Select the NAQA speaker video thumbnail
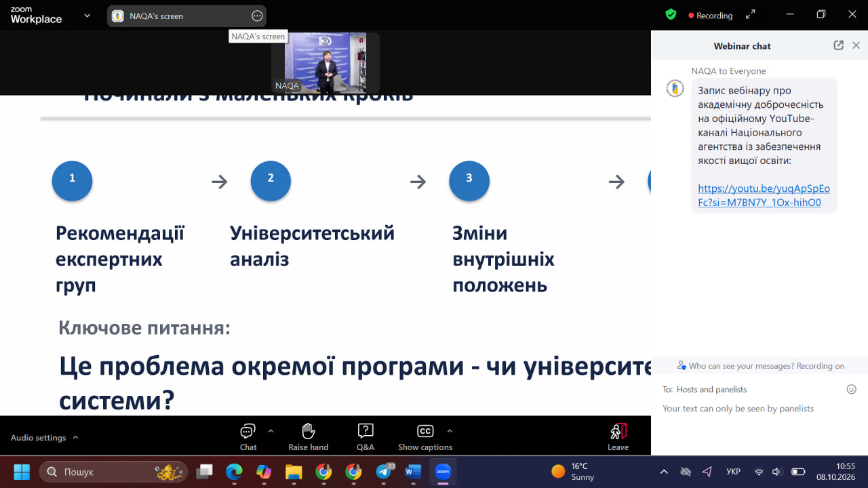Viewport: 868px width, 488px height. (325, 62)
